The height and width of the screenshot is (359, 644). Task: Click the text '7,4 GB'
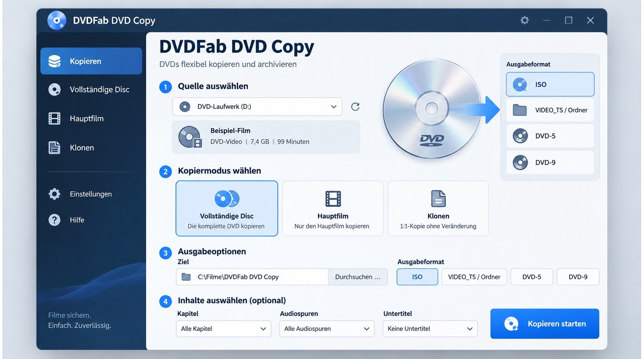click(x=260, y=142)
